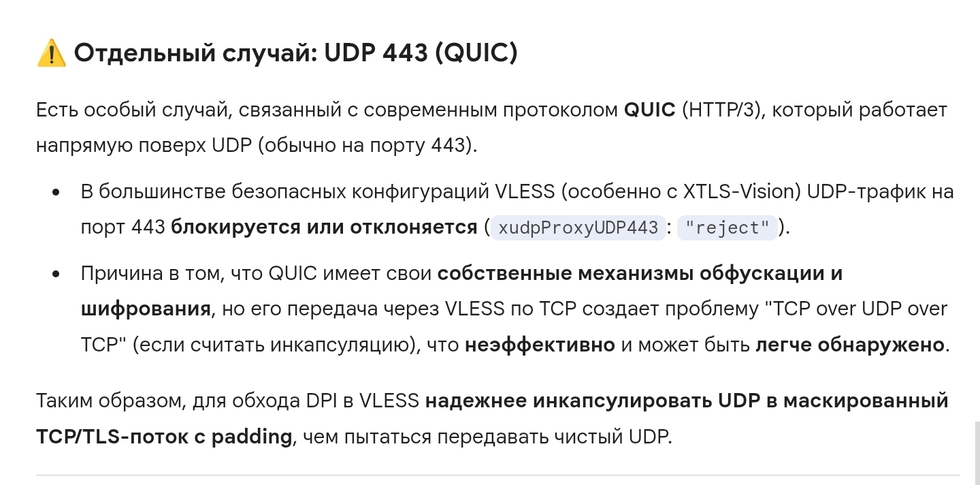This screenshot has width=980, height=485.
Task: Click bold phrase "собственные механизмы обфускации и"
Action: pyautogui.click(x=640, y=273)
